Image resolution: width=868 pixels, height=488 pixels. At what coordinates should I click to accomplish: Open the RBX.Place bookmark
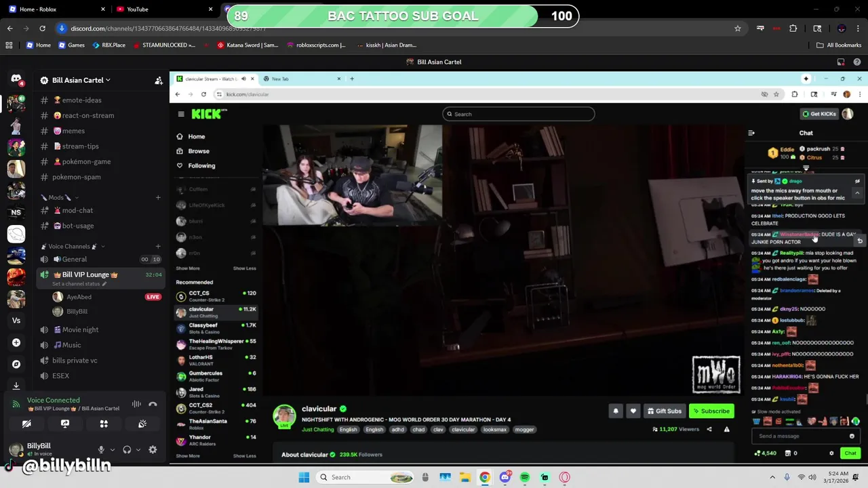108,45
